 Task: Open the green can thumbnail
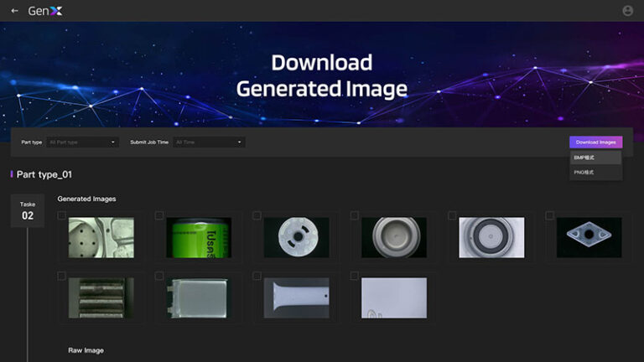(x=199, y=238)
